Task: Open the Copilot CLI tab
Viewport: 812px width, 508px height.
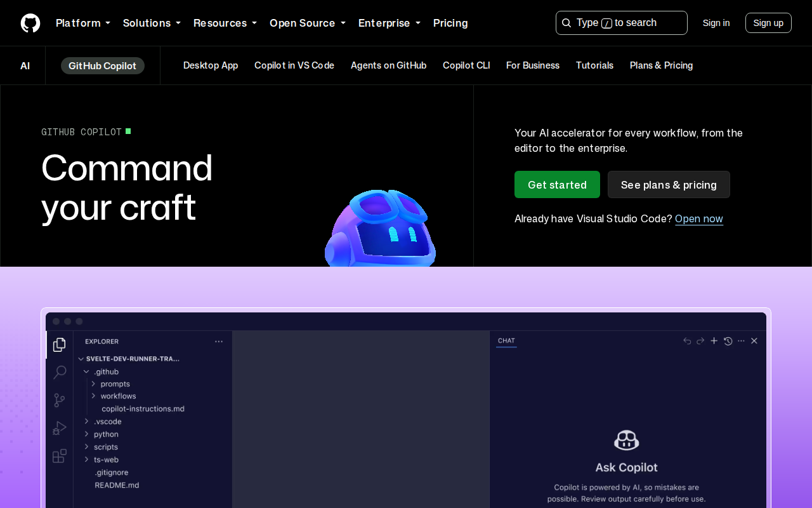Action: tap(466, 65)
